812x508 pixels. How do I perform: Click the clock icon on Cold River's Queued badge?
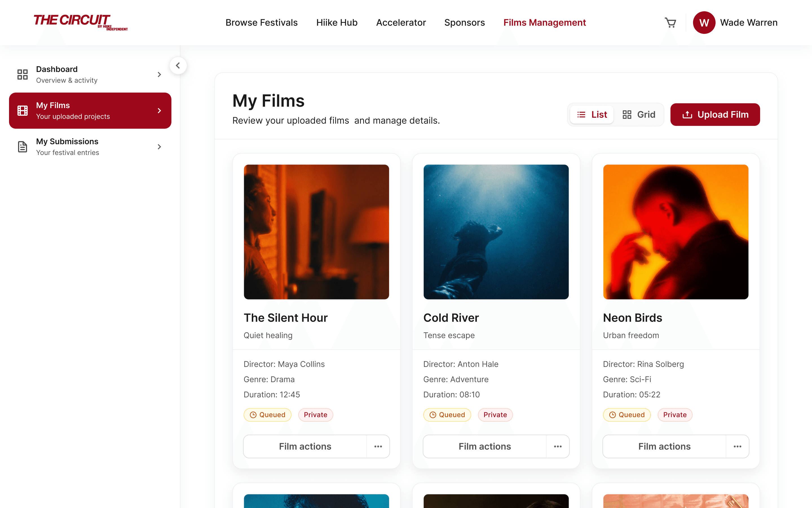[x=433, y=415]
